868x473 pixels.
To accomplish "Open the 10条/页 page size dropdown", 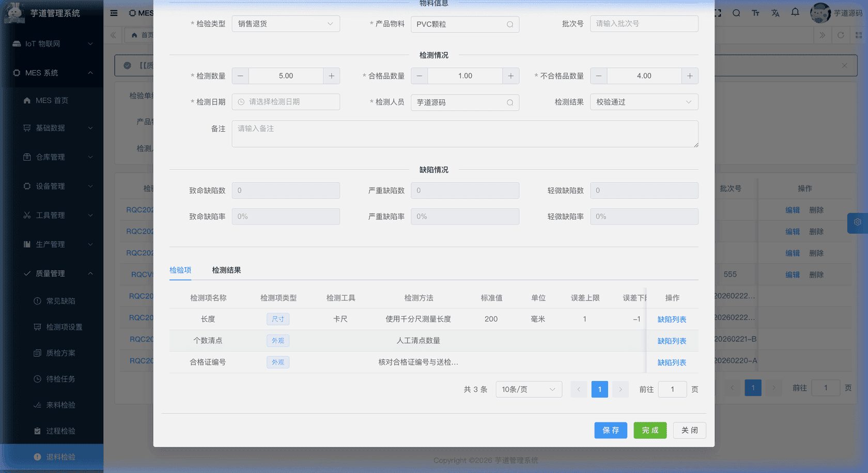I will coord(529,389).
